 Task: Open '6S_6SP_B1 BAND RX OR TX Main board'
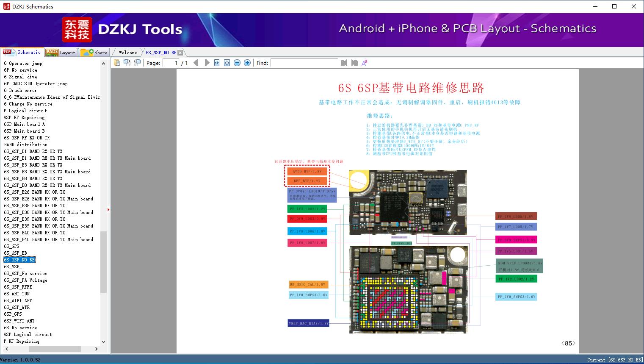[47, 158]
